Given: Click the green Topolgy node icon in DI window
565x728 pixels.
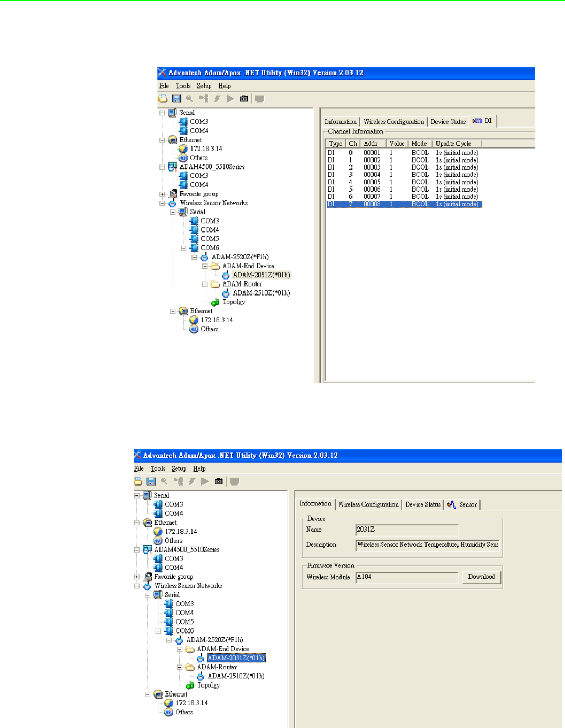Looking at the screenshot, I should (215, 302).
